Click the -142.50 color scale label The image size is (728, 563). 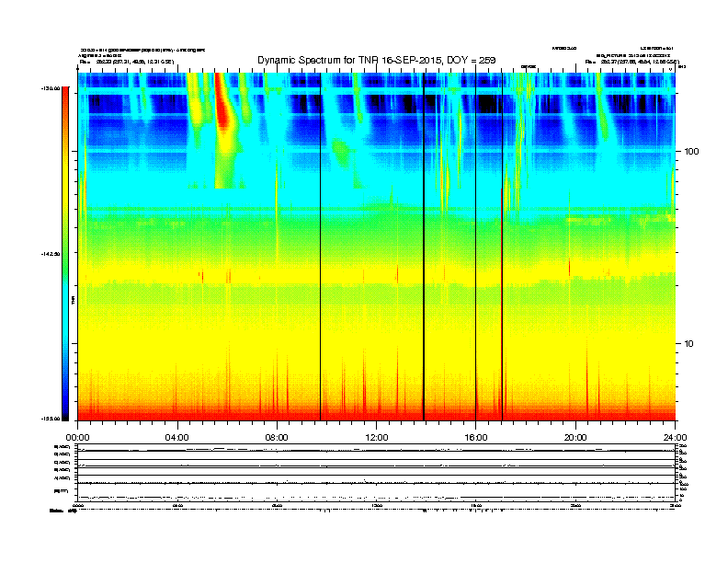[51, 254]
